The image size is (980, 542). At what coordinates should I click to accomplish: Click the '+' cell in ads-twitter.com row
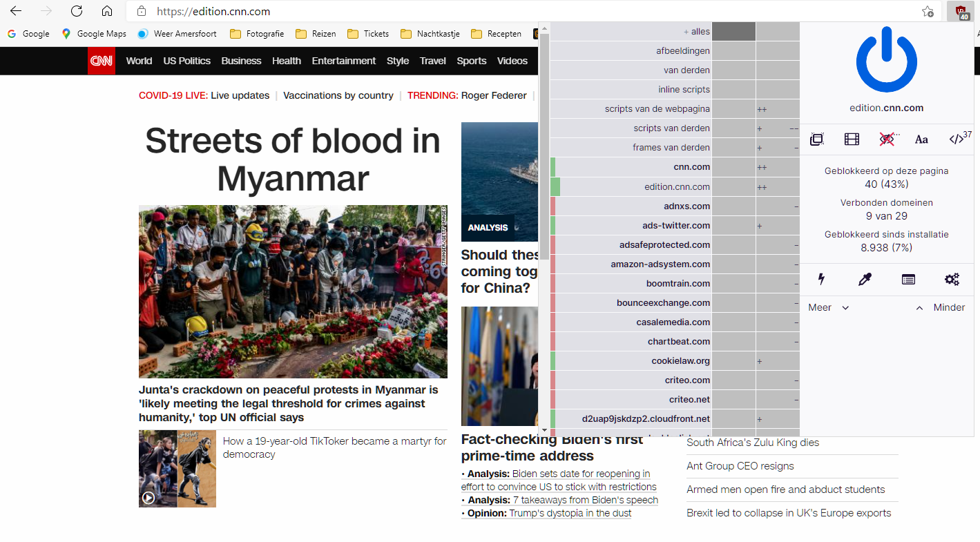pyautogui.click(x=778, y=226)
